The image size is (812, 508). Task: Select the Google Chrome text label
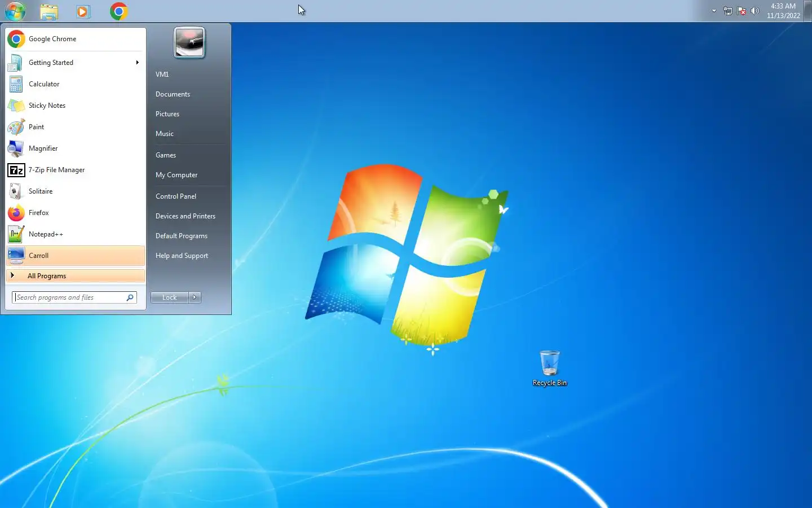[52, 39]
